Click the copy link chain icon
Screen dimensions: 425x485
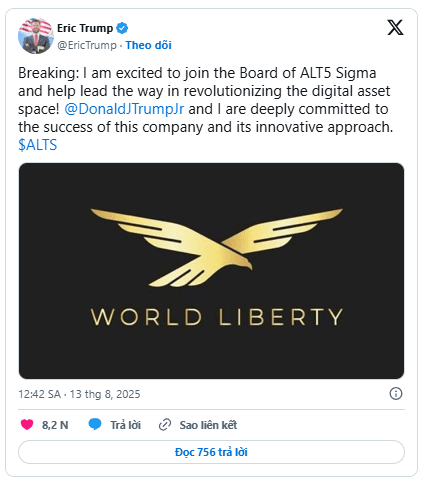pos(165,425)
